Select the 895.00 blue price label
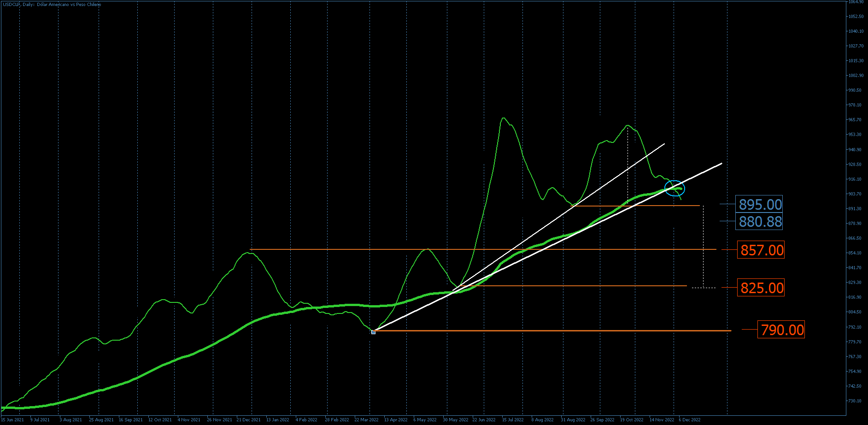Screen dimensions: 868x425 coord(760,204)
